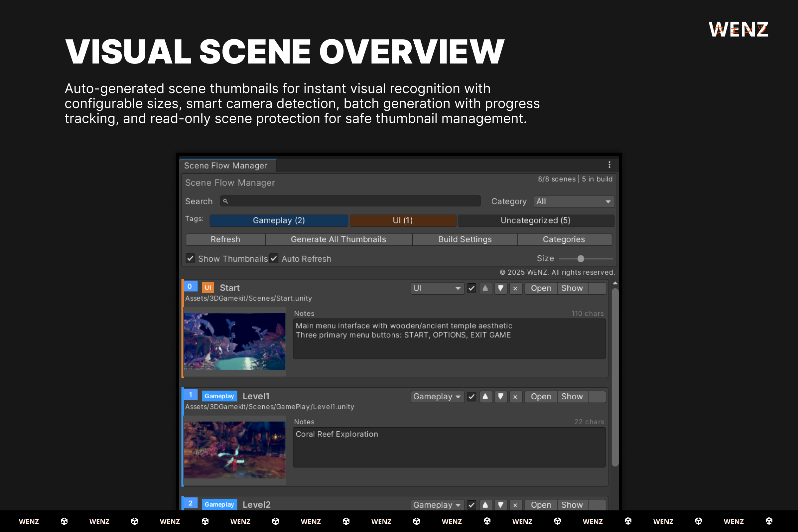Select the Scene Flow Manager tab

227,166
